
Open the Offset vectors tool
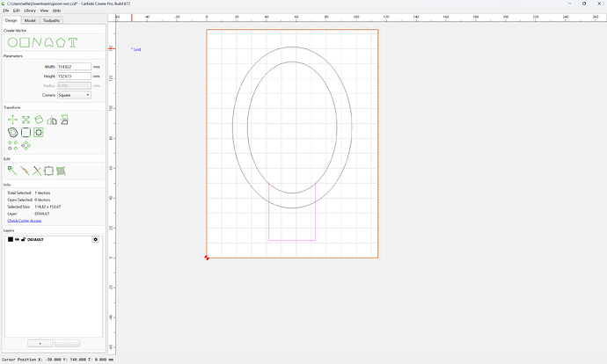click(x=13, y=133)
